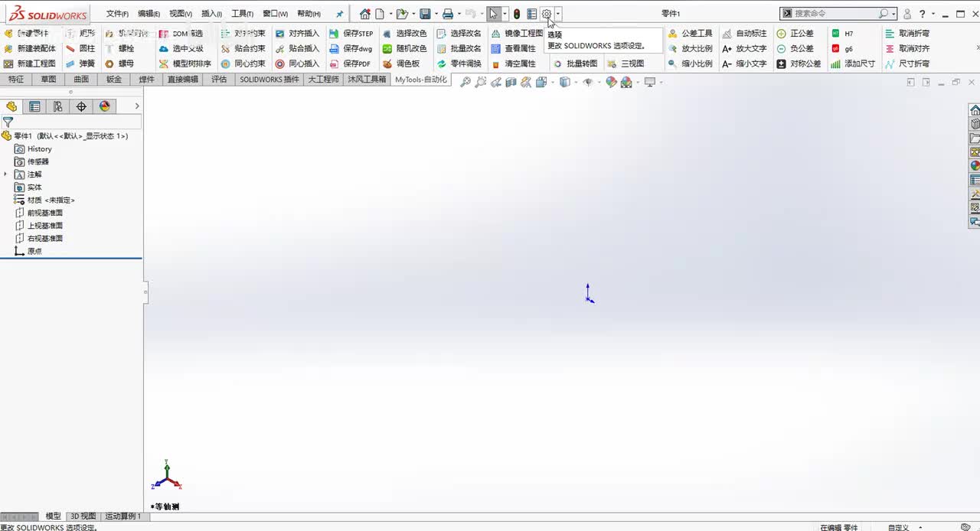Expand the 注解 tree node
This screenshot has height=531, width=980.
[5, 174]
